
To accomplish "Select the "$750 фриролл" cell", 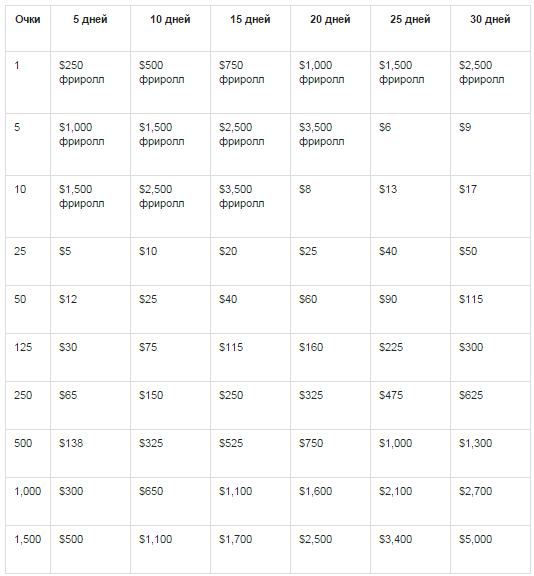I will coord(250,82).
